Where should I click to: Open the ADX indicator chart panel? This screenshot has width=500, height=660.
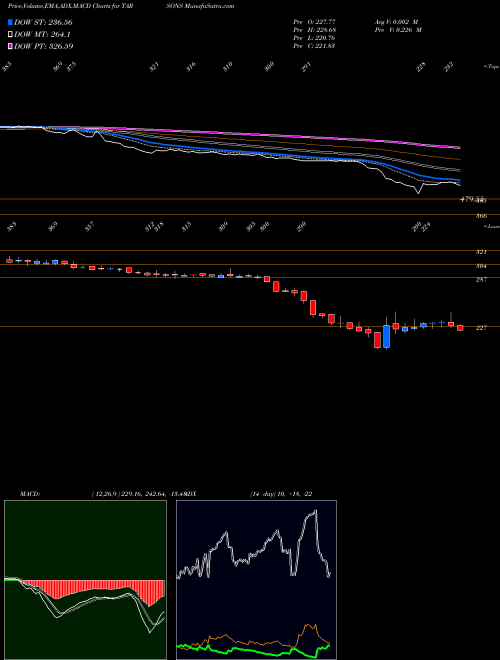256,580
